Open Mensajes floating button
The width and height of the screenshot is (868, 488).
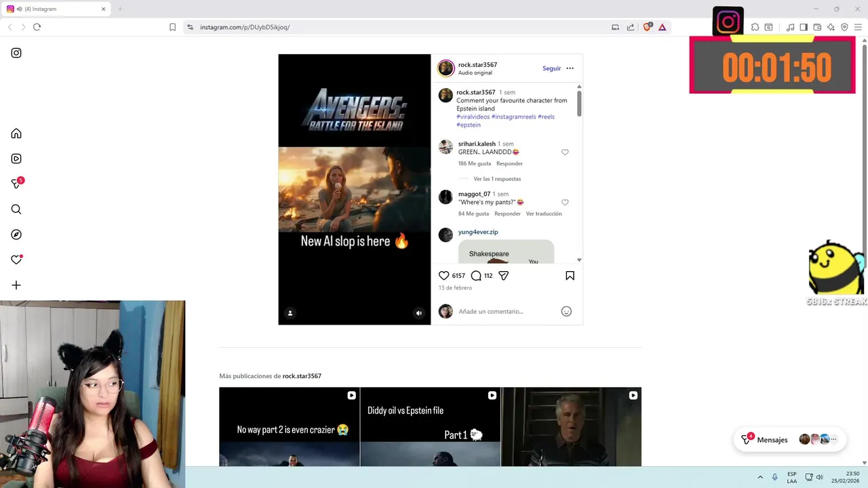790,440
